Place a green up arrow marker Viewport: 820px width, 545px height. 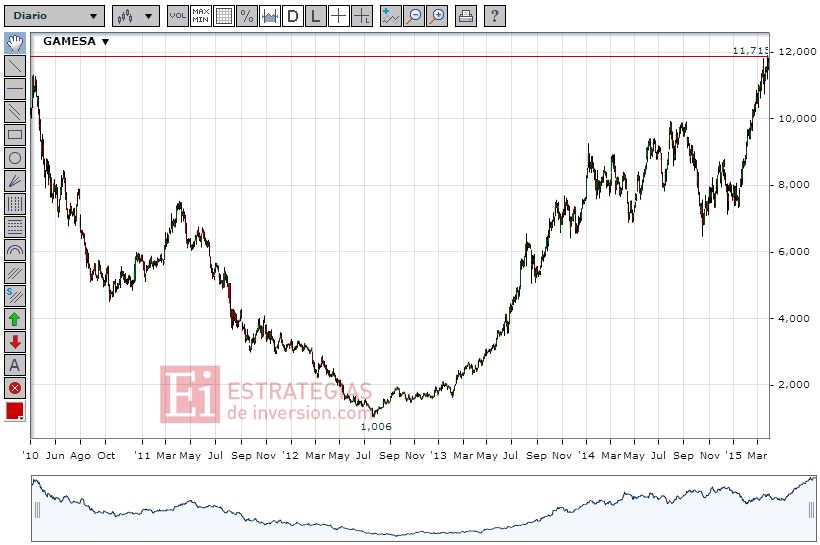15,319
